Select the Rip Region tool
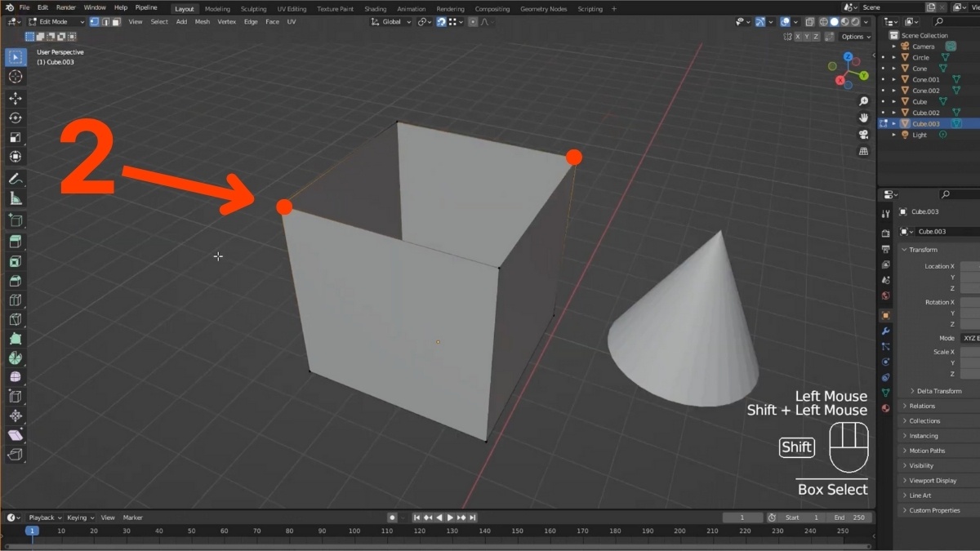Viewport: 980px width, 551px height. 16,455
